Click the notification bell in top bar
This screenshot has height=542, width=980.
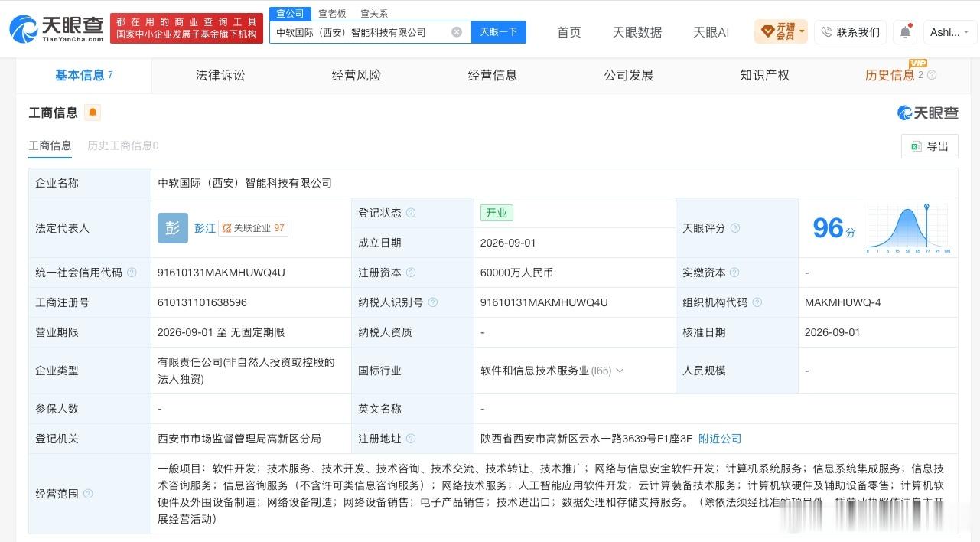point(905,32)
